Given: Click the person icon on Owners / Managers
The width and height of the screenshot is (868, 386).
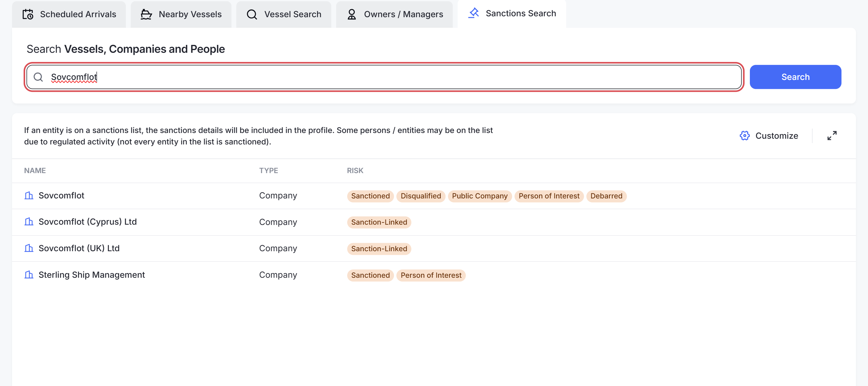Looking at the screenshot, I should [351, 14].
